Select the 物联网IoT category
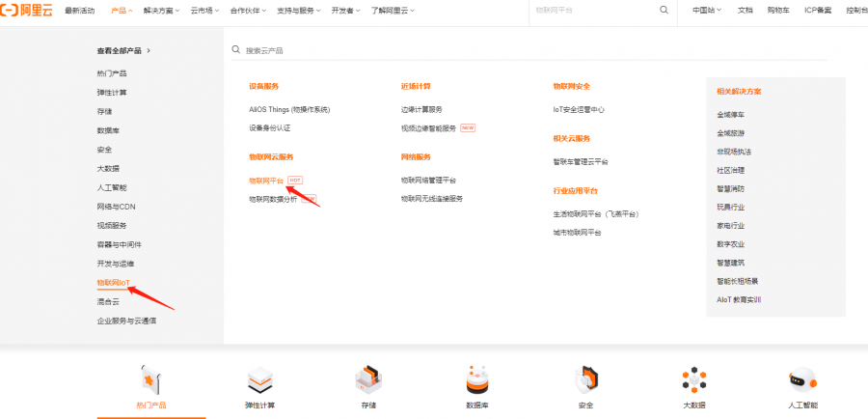Image resolution: width=868 pixels, height=419 pixels. (x=114, y=283)
